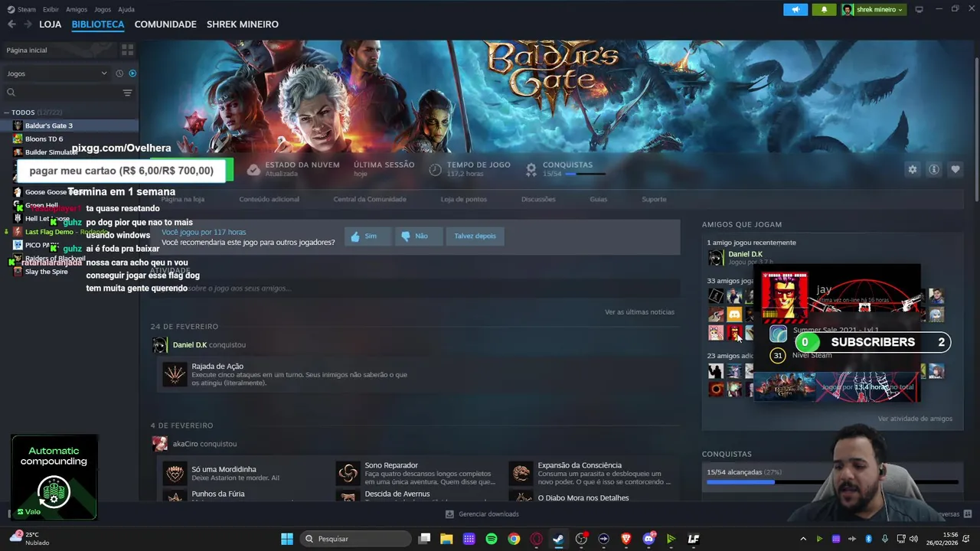The width and height of the screenshot is (980, 551).
Task: Open akaCiro profile link
Action: [185, 444]
